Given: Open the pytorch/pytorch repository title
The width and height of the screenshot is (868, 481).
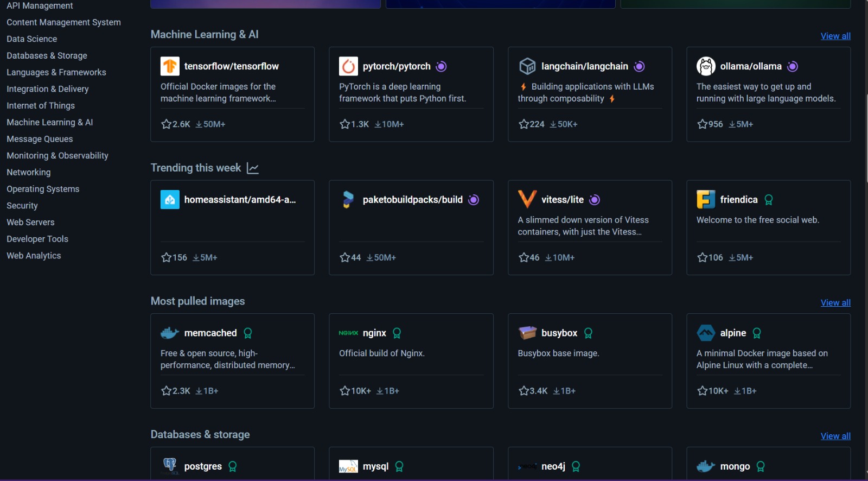Looking at the screenshot, I should (397, 66).
